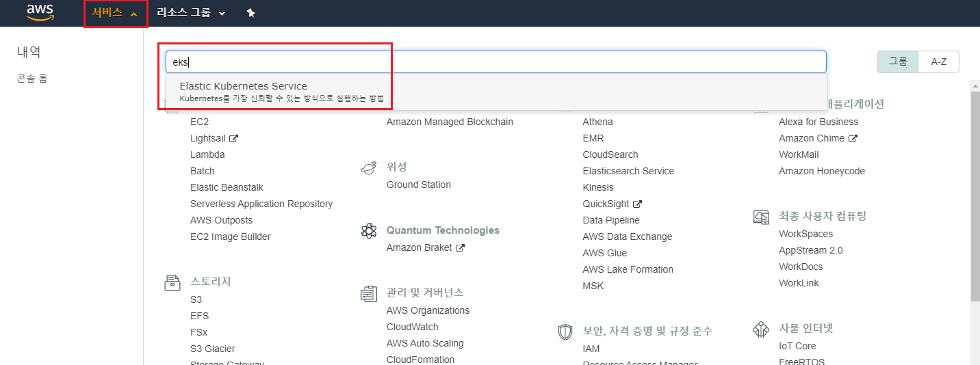Click the management and governance icon
Viewport: 980px width, 365px height.
(369, 293)
